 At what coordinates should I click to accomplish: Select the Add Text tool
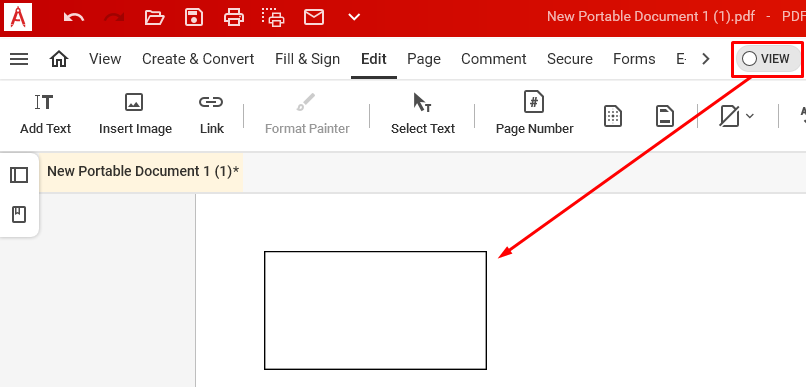click(x=45, y=114)
